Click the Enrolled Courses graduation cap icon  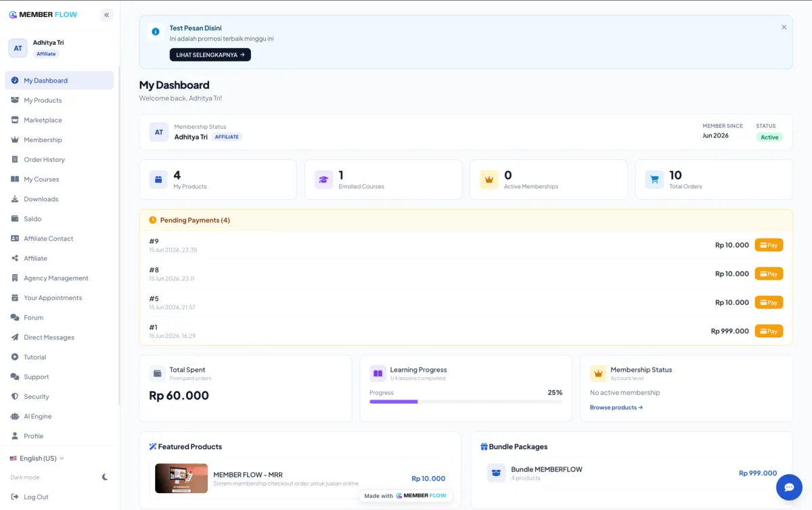tap(324, 179)
